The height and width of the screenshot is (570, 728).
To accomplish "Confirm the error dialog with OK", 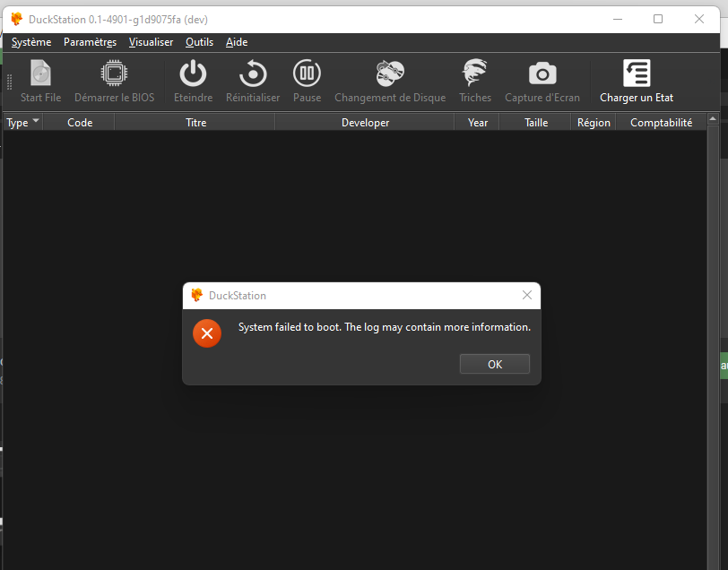I will coord(495,365).
